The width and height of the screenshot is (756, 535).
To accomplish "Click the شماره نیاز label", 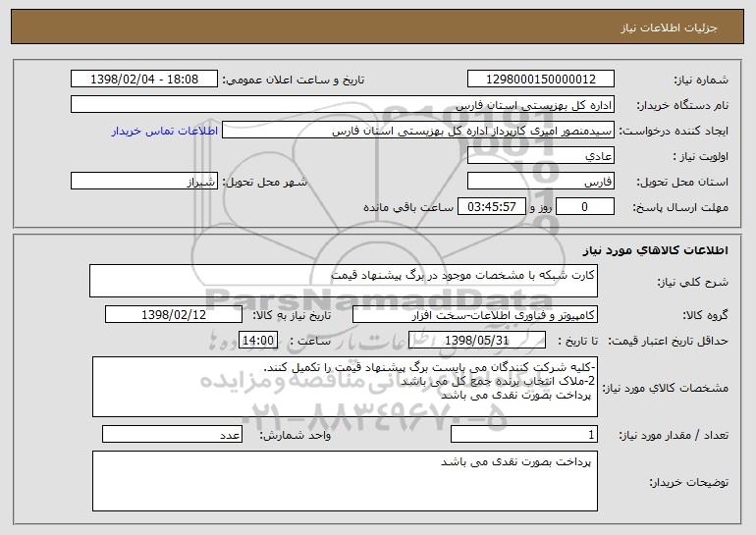I will tap(701, 80).
